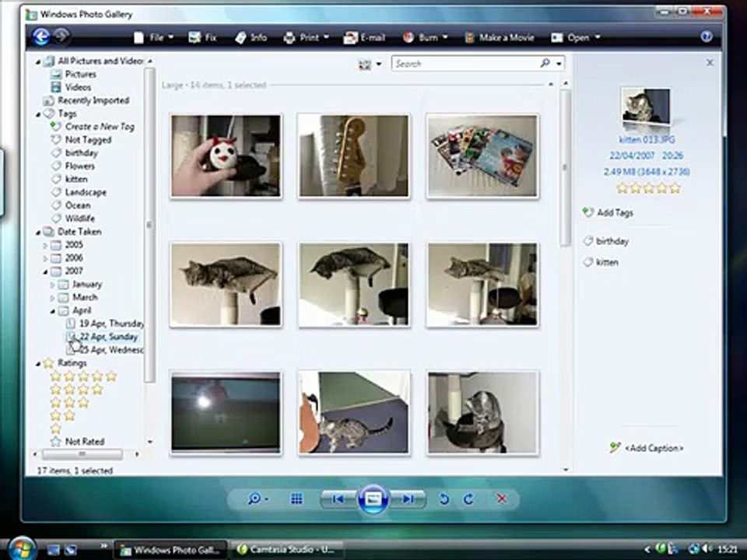Show the Info pane
The height and width of the screenshot is (560, 747).
[251, 37]
